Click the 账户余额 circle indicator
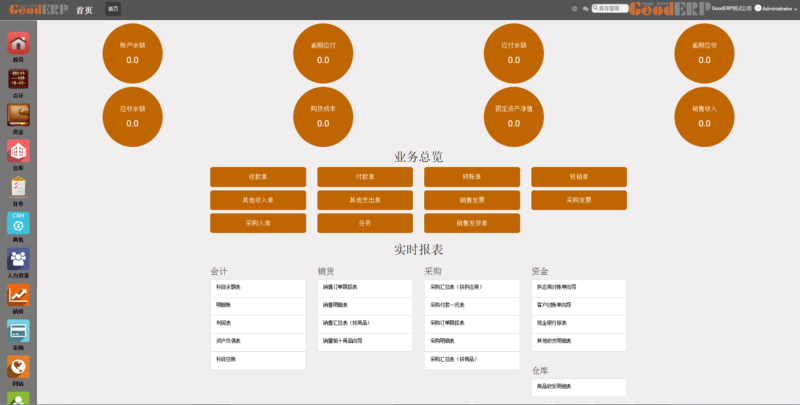Screen dimensions: 800x405 point(133,53)
